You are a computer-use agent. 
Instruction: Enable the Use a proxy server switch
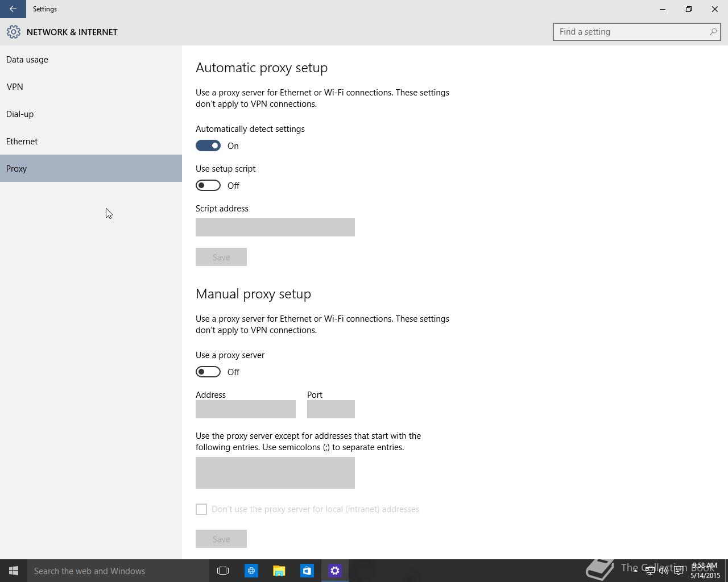click(208, 372)
